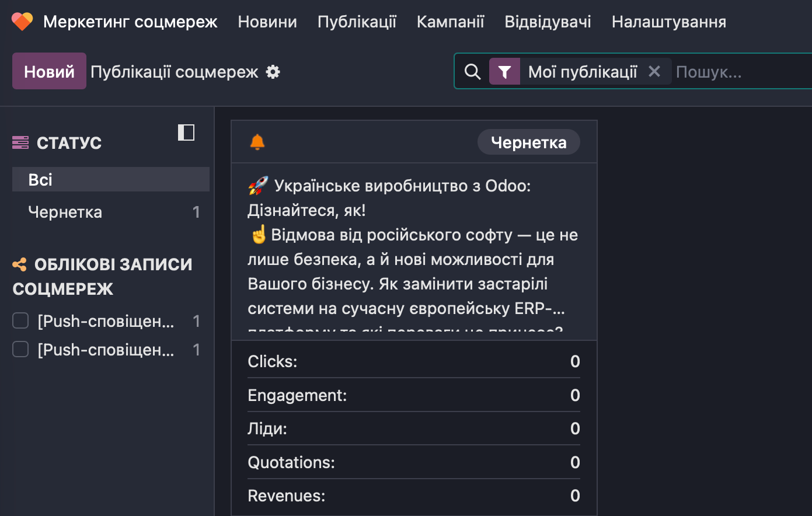Screen dimensions: 812x516
Task: Check the second Push-сповіщення account checkbox
Action: point(20,349)
